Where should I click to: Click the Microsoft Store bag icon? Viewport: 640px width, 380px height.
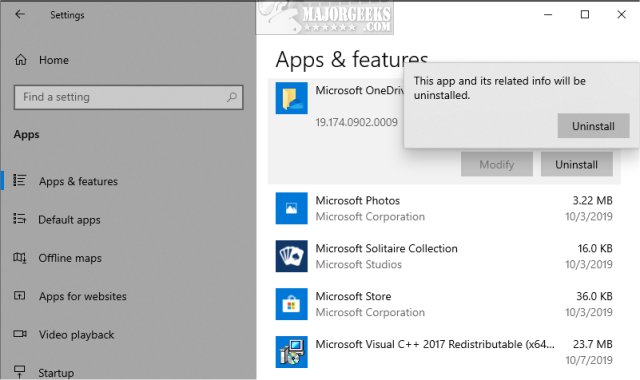(291, 304)
